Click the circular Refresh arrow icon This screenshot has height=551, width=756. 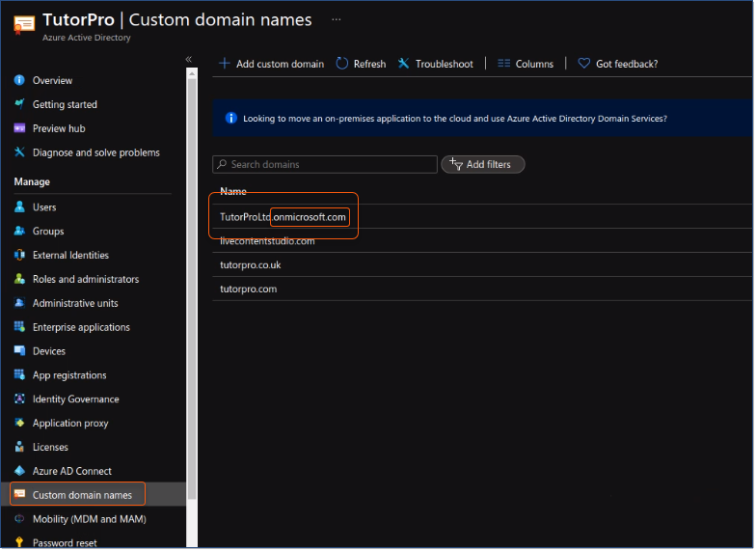click(341, 64)
